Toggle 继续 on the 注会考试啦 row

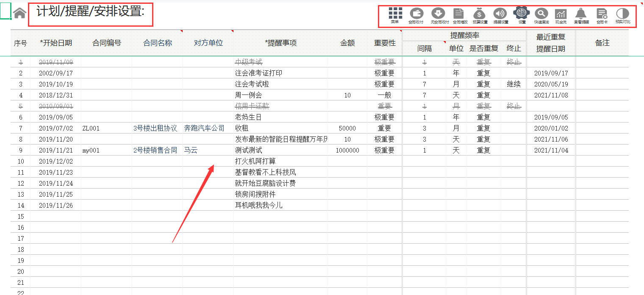click(x=513, y=84)
